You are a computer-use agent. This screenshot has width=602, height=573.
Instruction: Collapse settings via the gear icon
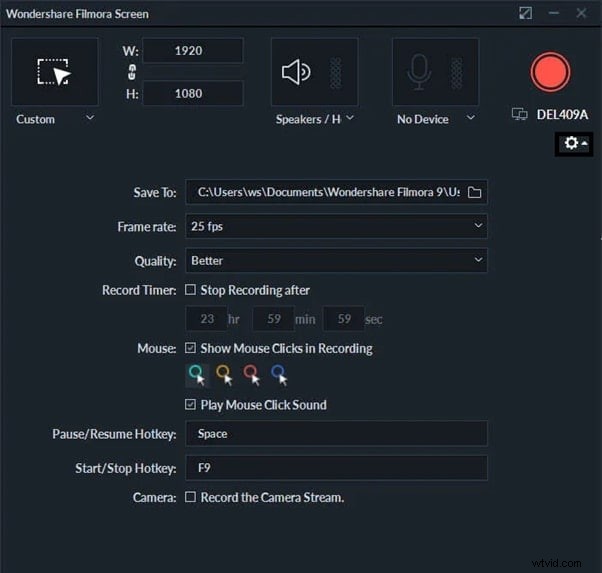pyautogui.click(x=574, y=144)
